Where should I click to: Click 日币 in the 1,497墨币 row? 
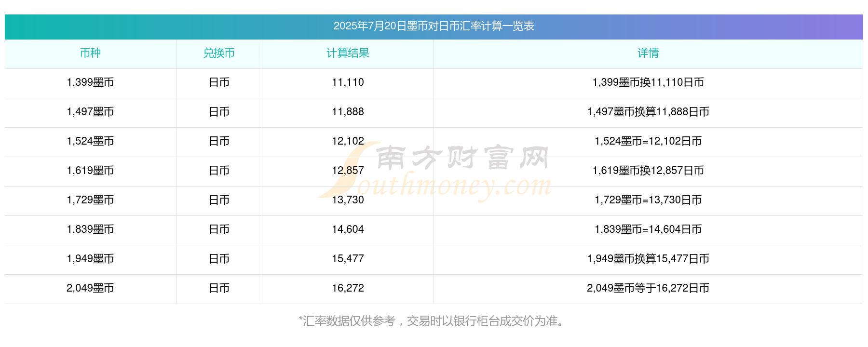pyautogui.click(x=219, y=112)
